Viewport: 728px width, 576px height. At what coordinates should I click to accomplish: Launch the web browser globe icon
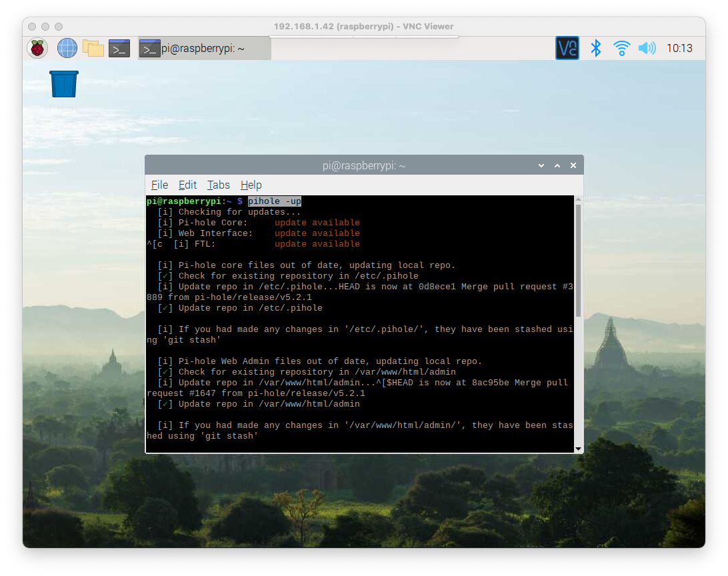coord(67,48)
